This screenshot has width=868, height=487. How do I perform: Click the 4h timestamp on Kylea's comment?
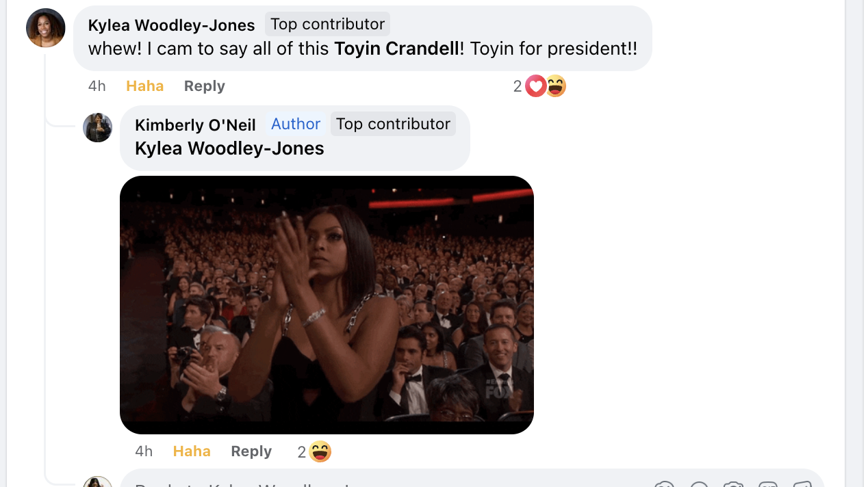(x=97, y=86)
